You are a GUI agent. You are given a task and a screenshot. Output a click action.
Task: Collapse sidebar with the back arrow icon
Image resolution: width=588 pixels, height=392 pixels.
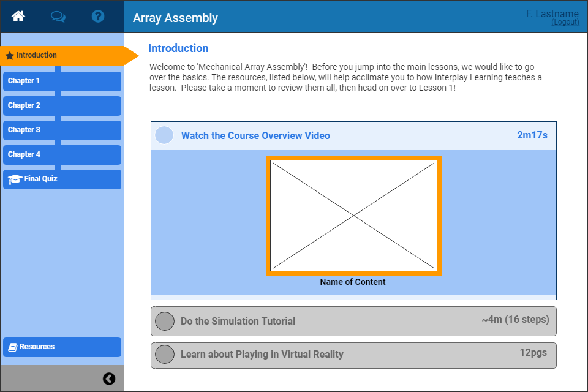[109, 379]
